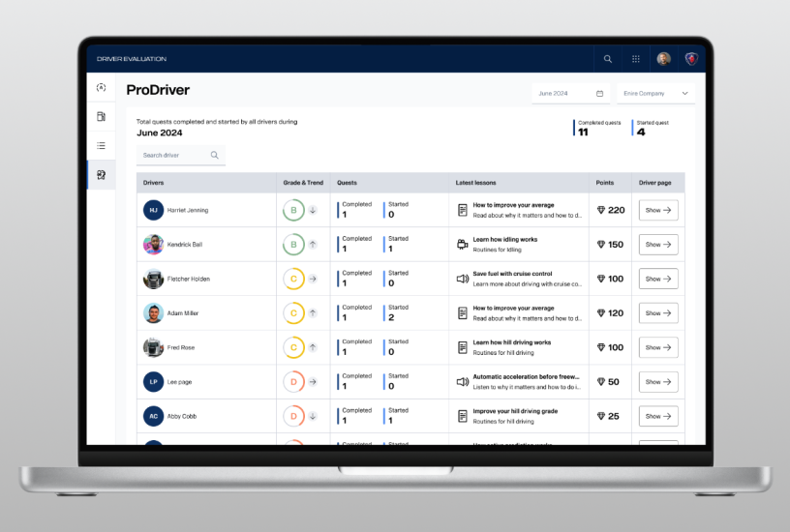Click Show button for Fletcher Holden
This screenshot has width=790, height=532.
(x=658, y=279)
